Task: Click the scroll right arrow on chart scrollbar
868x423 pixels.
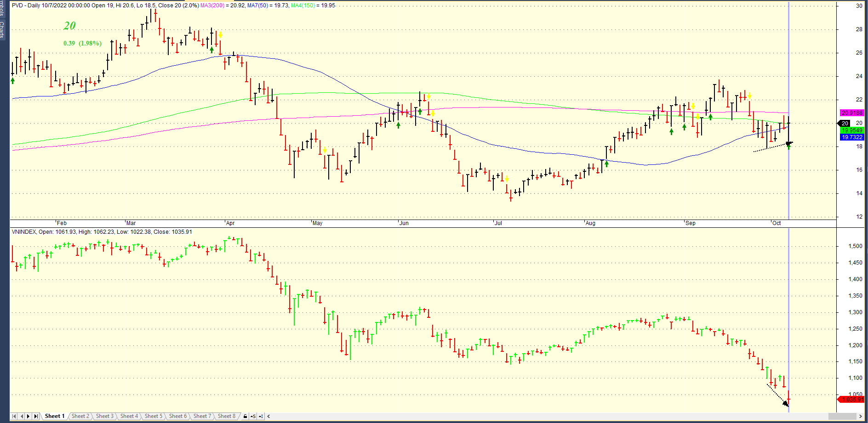Action: pyautogui.click(x=861, y=416)
